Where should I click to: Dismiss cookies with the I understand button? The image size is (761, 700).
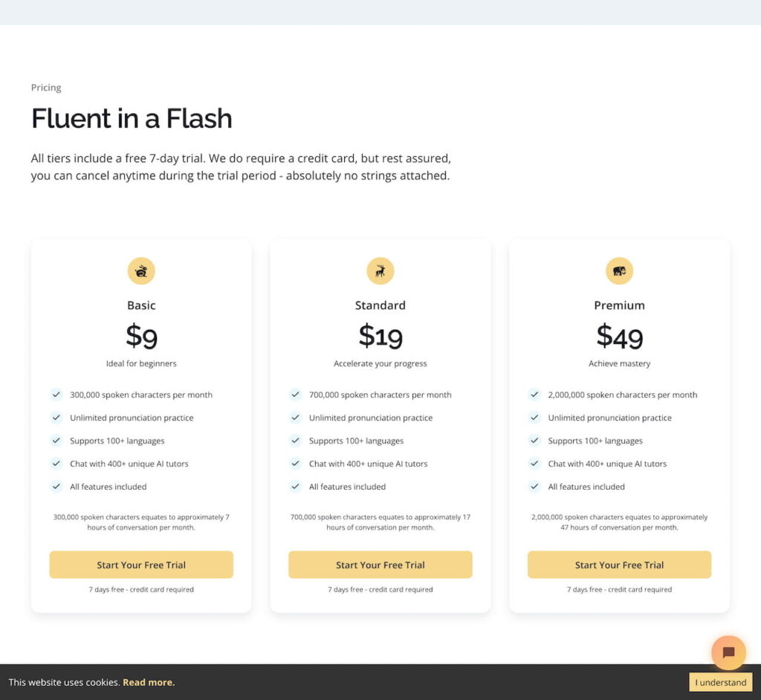coord(720,682)
